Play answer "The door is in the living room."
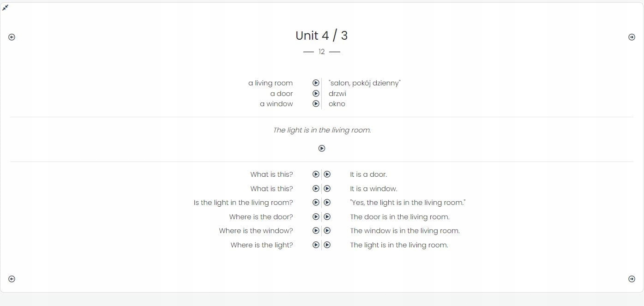The image size is (644, 306). pyautogui.click(x=327, y=217)
